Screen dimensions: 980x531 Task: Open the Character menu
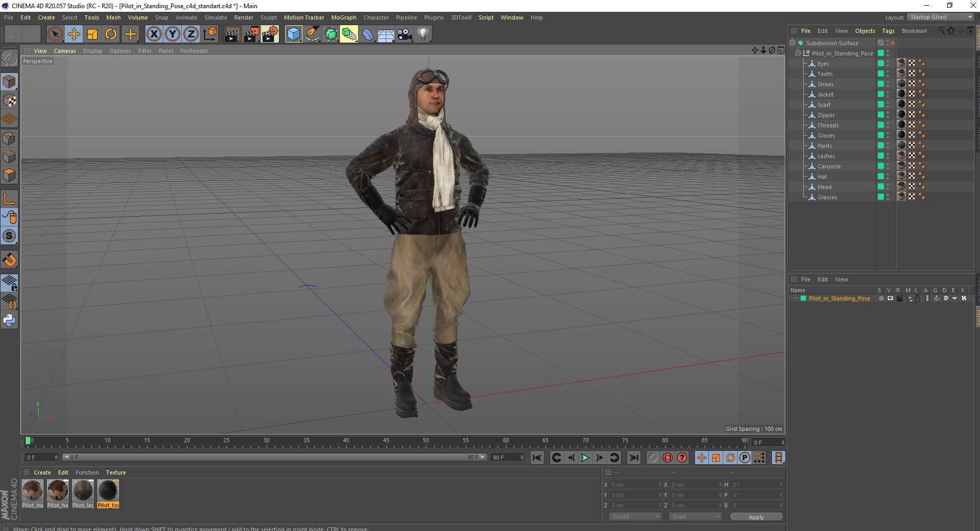(x=376, y=17)
